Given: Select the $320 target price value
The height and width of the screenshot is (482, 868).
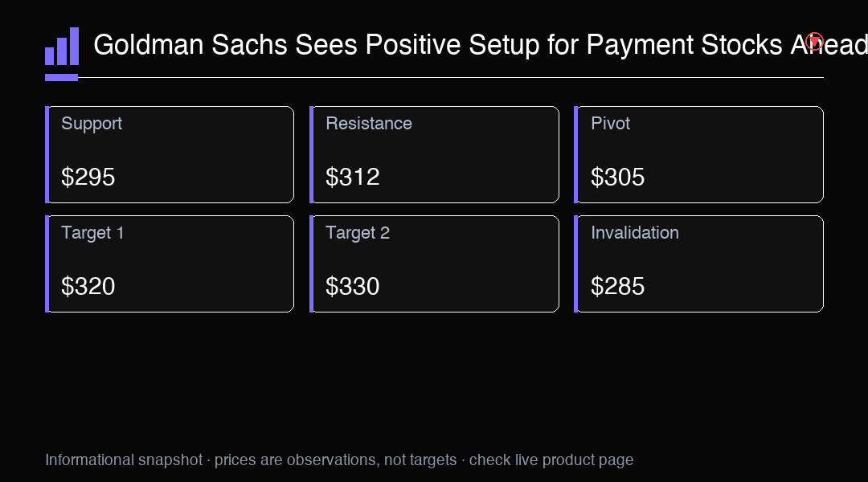Looking at the screenshot, I should point(88,286).
